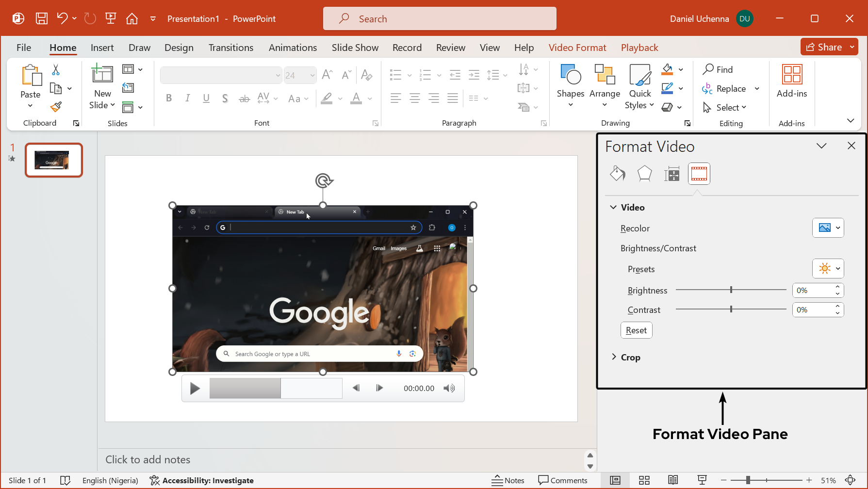This screenshot has height=489, width=868.
Task: Toggle Notes pane in status bar
Action: (x=508, y=480)
